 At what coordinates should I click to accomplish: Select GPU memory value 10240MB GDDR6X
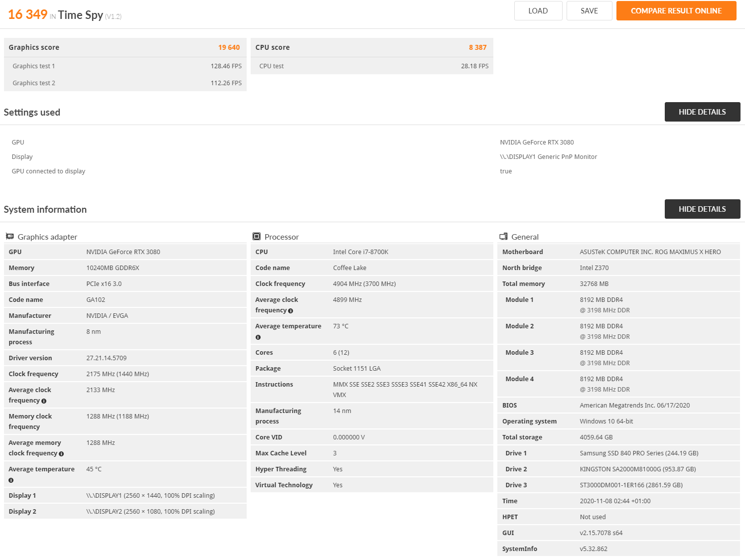pos(113,268)
